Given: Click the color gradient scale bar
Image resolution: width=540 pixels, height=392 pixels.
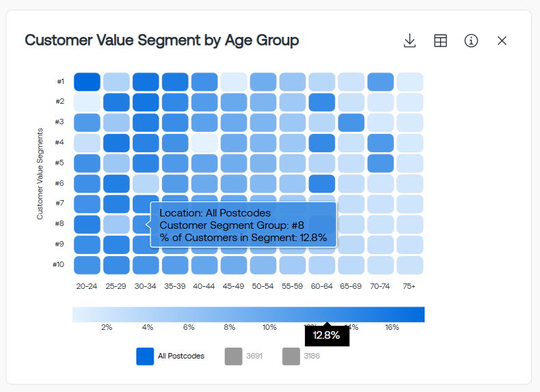Looking at the screenshot, I should [248, 315].
